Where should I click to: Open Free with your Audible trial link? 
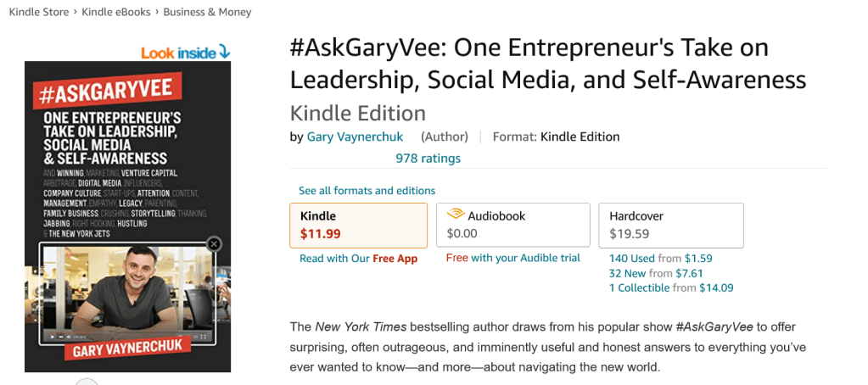tap(512, 258)
